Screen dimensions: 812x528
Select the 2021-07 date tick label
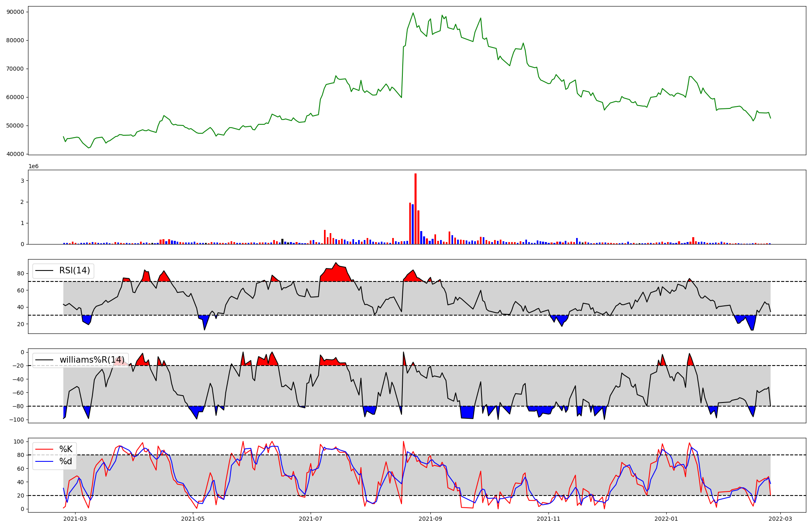click(x=311, y=519)
